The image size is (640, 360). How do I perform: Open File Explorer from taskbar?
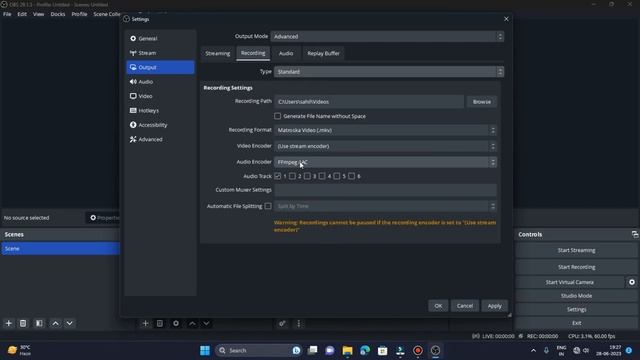[x=347, y=350]
